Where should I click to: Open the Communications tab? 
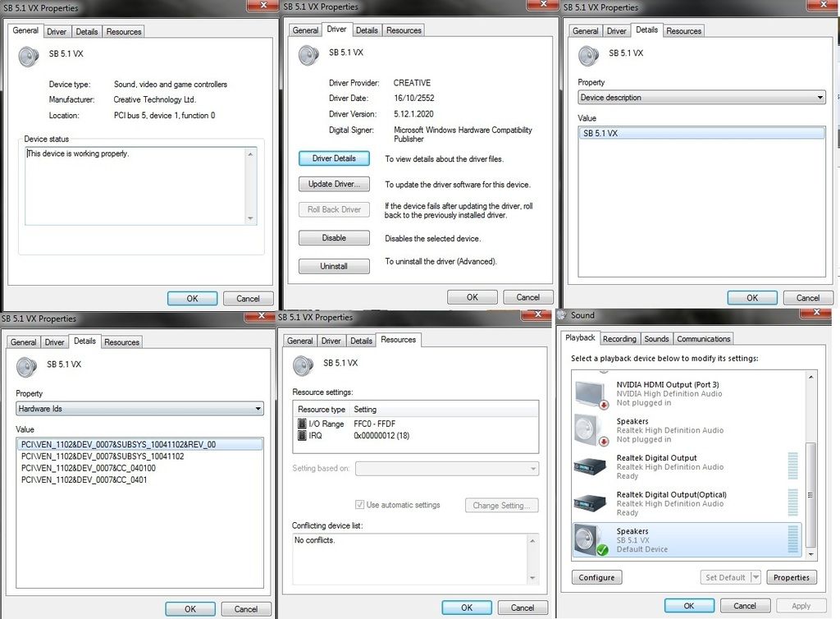703,338
